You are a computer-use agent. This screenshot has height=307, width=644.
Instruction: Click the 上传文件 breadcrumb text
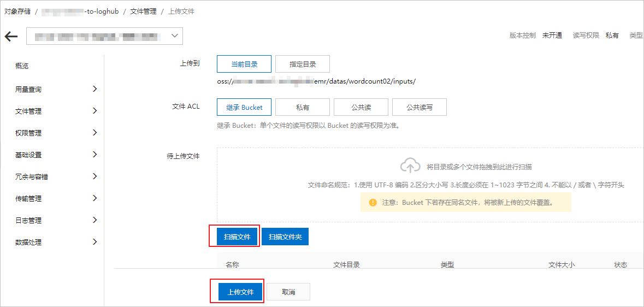point(181,11)
